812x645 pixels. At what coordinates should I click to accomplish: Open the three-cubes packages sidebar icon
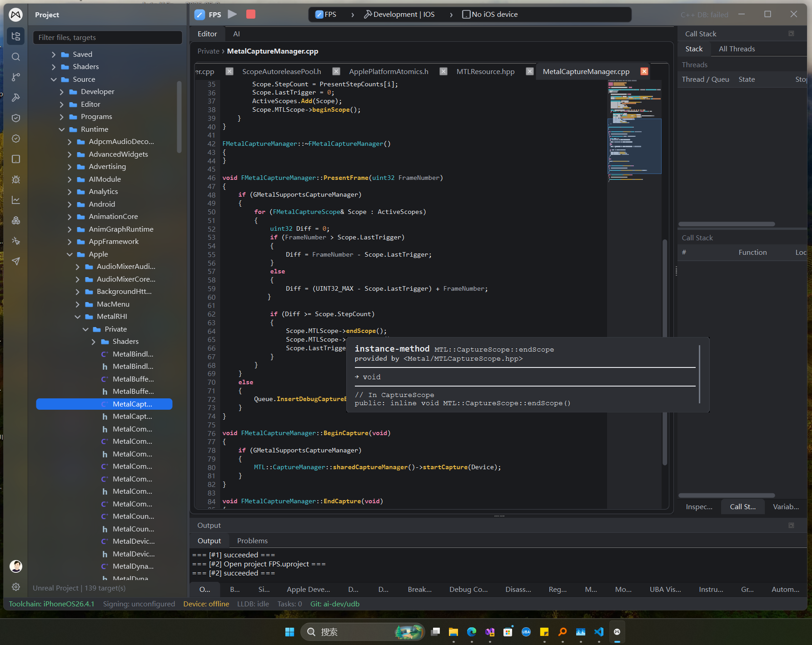[16, 220]
